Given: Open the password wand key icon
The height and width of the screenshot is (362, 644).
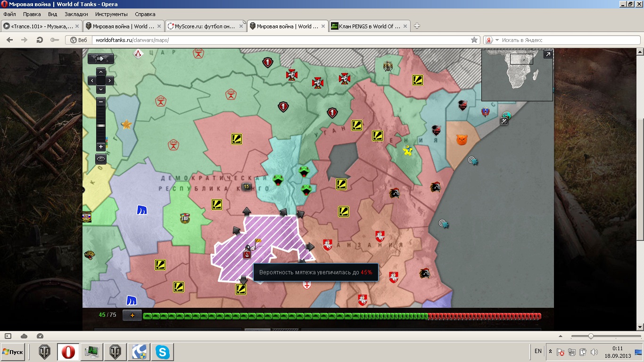Looking at the screenshot, I should tap(55, 40).
